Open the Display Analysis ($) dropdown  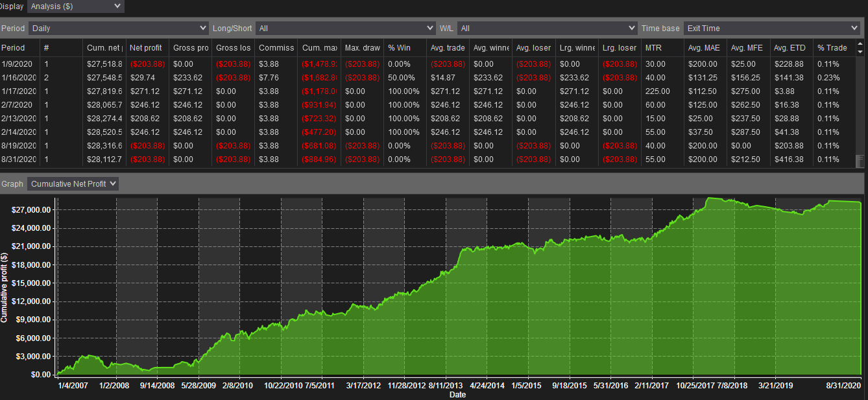point(75,6)
